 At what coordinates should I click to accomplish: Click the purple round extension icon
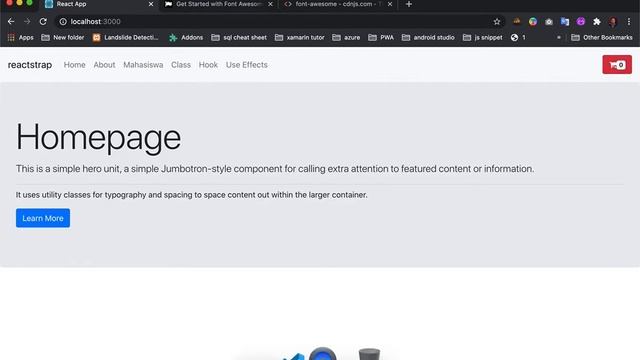click(580, 22)
